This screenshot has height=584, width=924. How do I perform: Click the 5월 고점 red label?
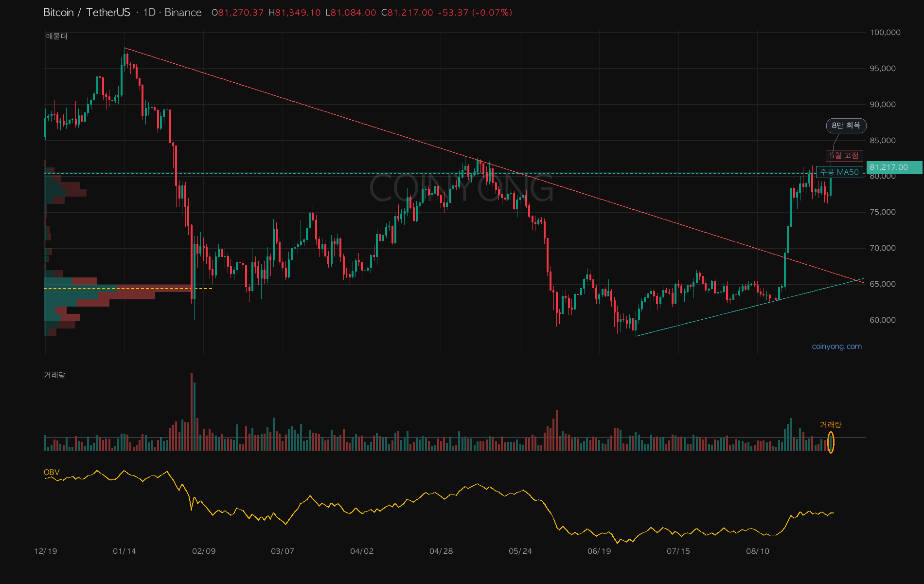click(844, 156)
